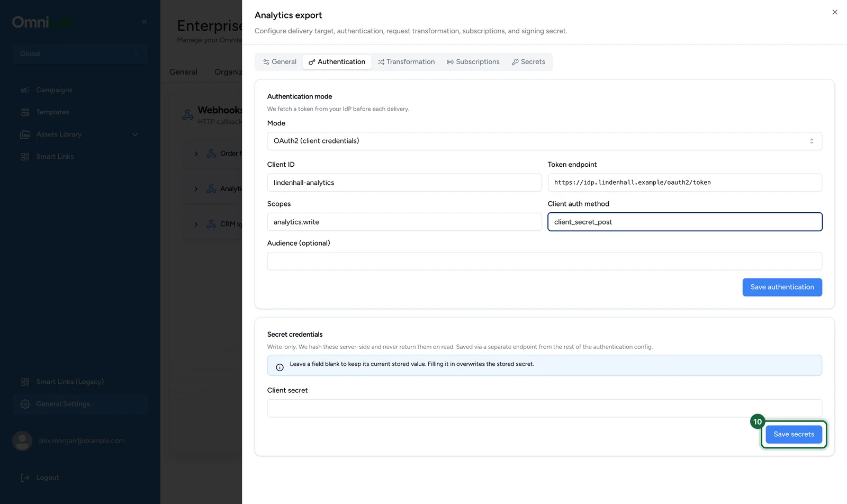Switch to the Subscriptions tab
Image resolution: width=847 pixels, height=504 pixels.
[473, 62]
